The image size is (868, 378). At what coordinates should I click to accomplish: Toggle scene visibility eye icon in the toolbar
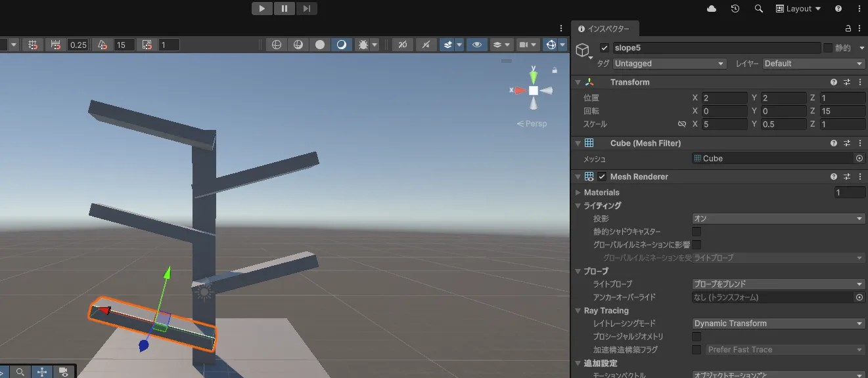coord(477,45)
